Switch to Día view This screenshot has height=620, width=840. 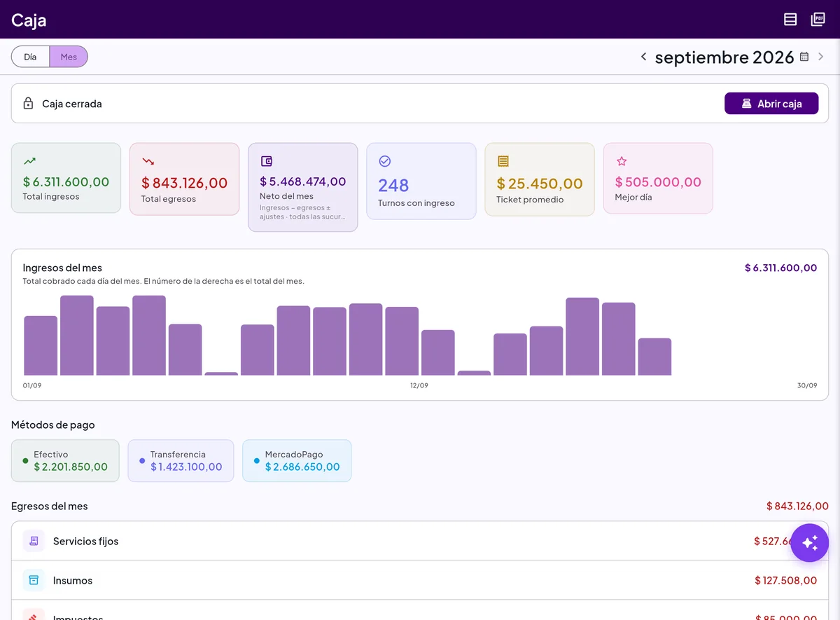point(30,57)
